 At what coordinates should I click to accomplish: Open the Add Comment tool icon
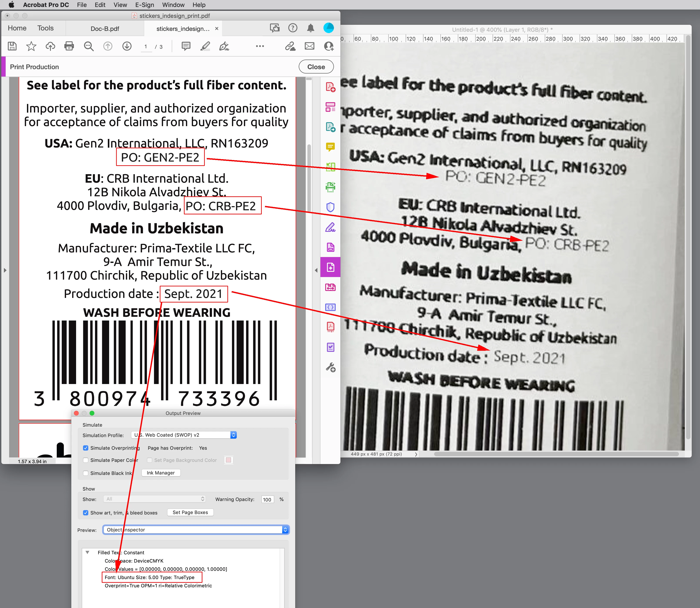186,46
